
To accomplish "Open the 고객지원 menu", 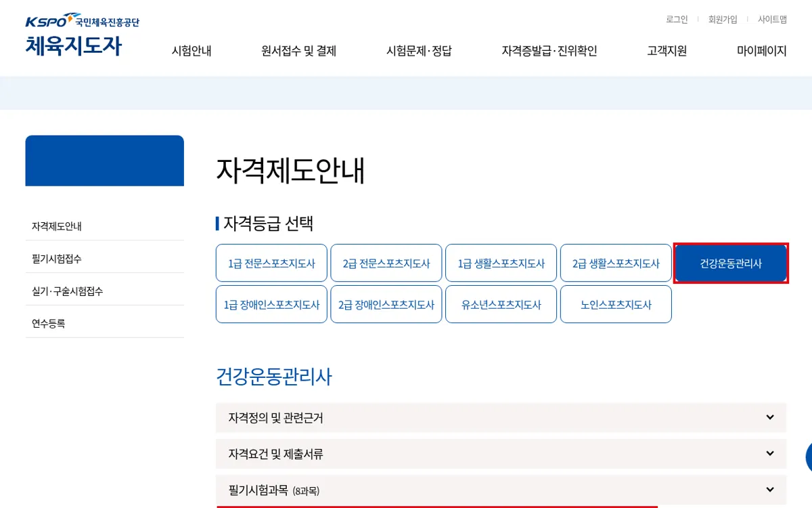I will tap(667, 51).
